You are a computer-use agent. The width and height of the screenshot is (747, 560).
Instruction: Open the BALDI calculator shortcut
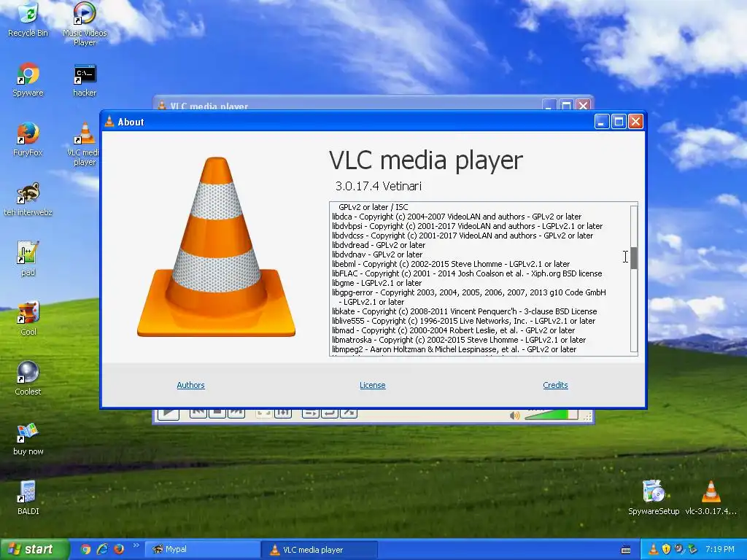pos(28,497)
